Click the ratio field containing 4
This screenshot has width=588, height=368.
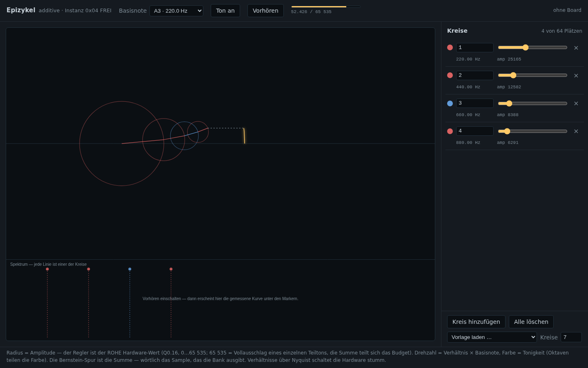tap(475, 131)
